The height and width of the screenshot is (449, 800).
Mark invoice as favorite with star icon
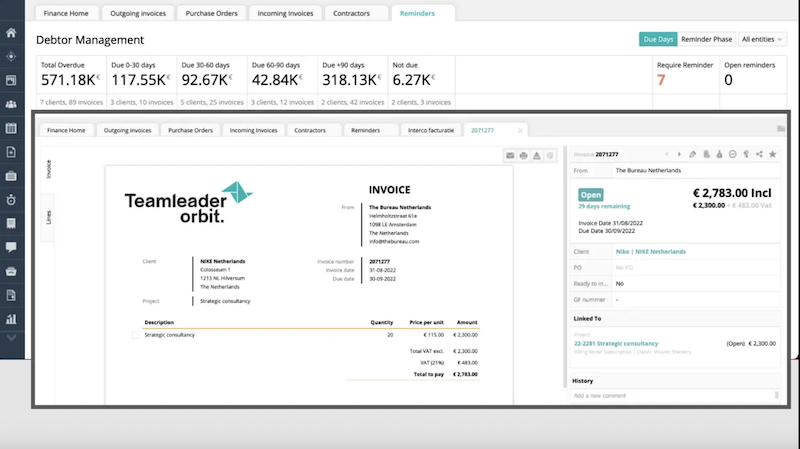[x=772, y=154]
